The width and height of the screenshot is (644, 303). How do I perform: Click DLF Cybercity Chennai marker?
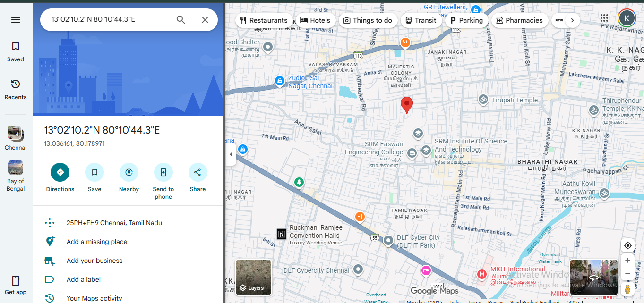coord(358,270)
